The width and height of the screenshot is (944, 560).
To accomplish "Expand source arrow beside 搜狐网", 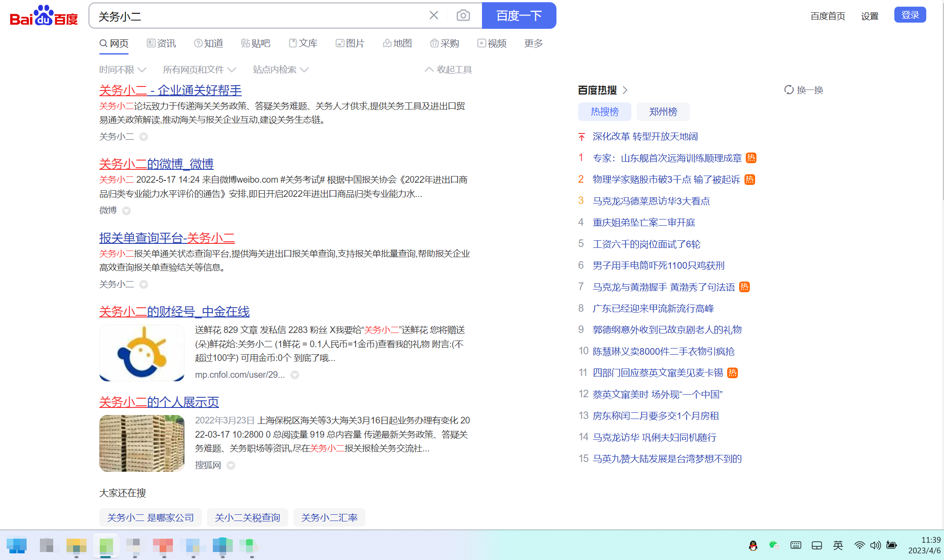I will [231, 465].
